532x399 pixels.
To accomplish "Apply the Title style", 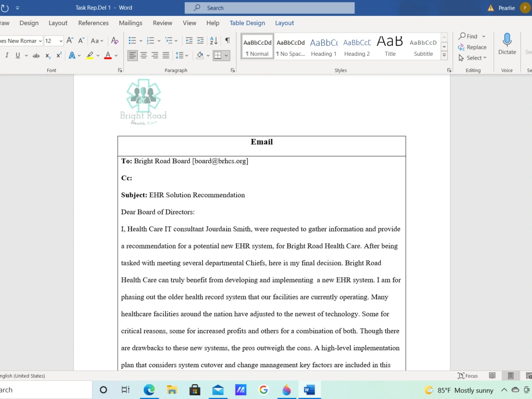I will [390, 47].
